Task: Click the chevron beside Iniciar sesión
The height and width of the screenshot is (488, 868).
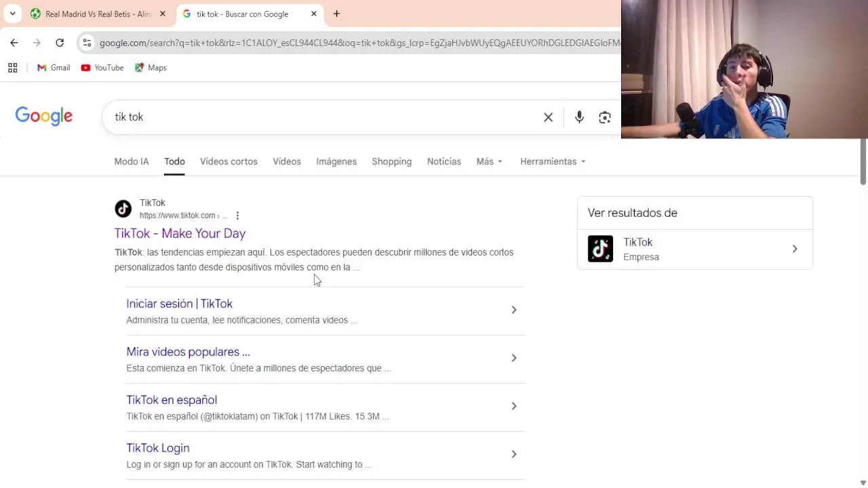Action: [514, 310]
